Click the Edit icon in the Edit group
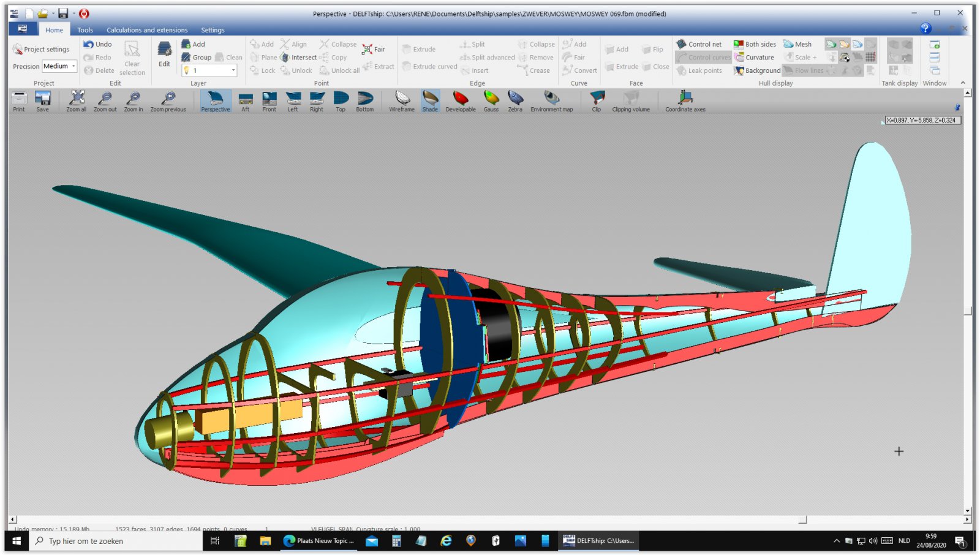This screenshot has height=555, width=980. pos(164,55)
